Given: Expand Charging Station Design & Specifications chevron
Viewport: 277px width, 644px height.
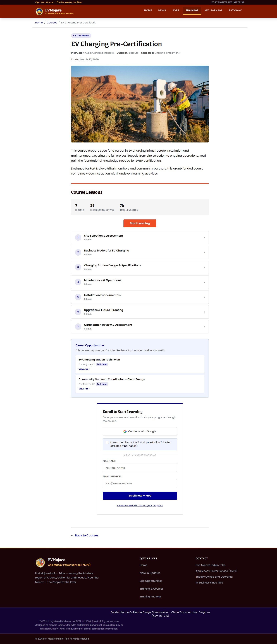Looking at the screenshot, I should tap(204, 268).
